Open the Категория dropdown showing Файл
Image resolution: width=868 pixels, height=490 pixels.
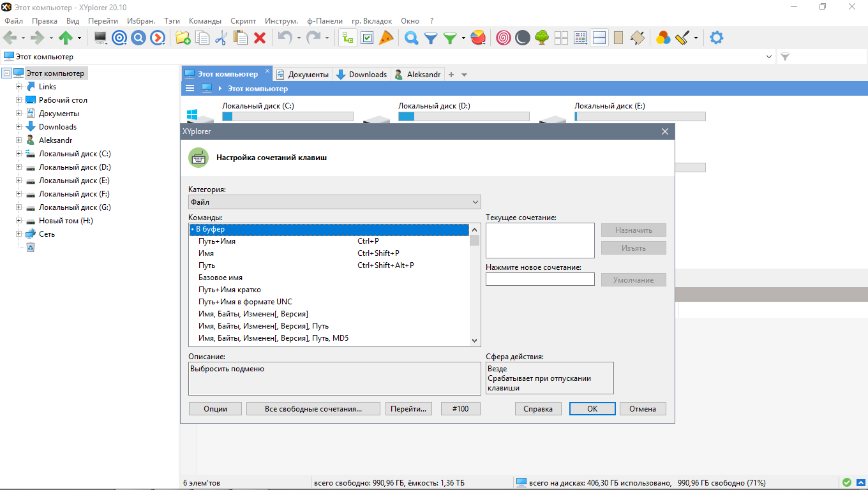[334, 202]
